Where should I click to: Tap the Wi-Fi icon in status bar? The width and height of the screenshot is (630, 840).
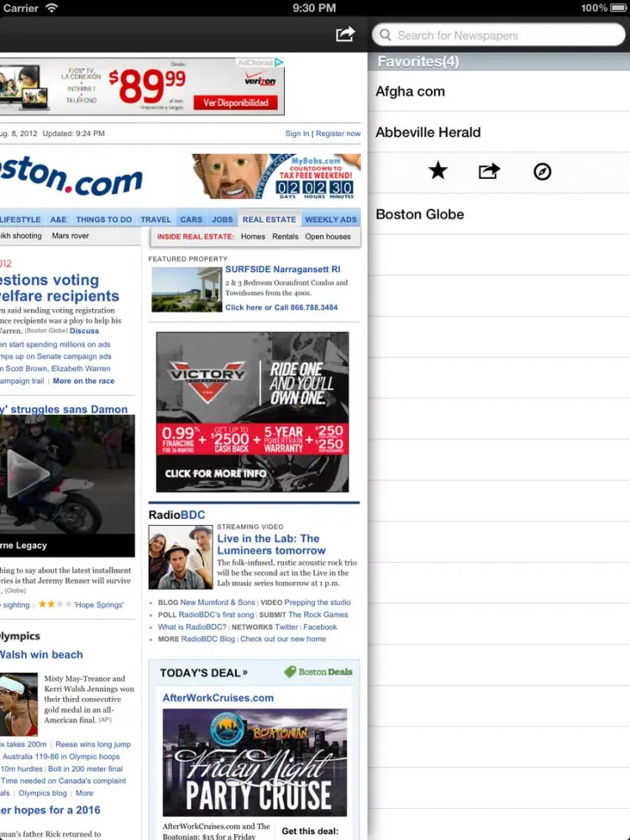pyautogui.click(x=51, y=8)
